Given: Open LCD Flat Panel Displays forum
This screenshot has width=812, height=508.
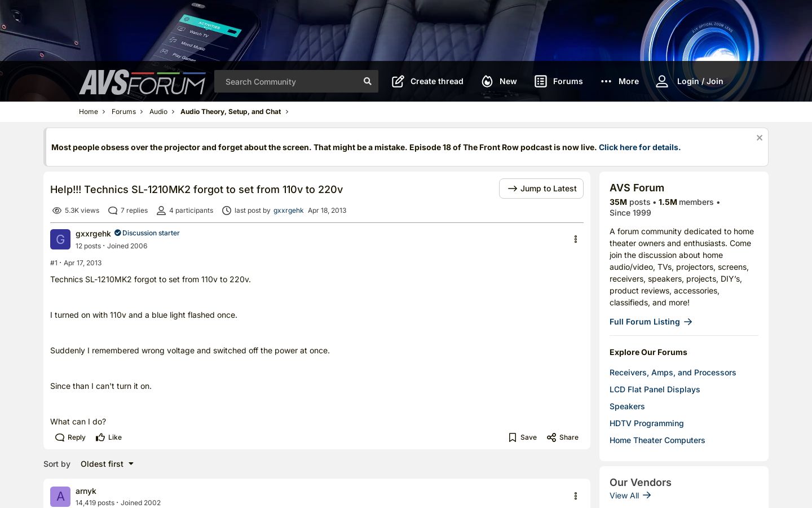Looking at the screenshot, I should 655,389.
